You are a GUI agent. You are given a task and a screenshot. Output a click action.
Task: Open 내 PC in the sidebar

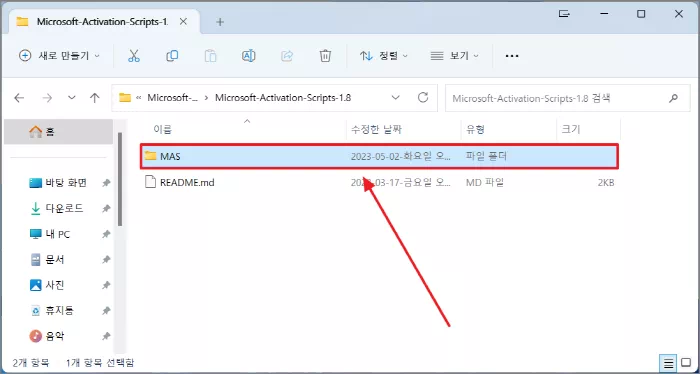58,234
